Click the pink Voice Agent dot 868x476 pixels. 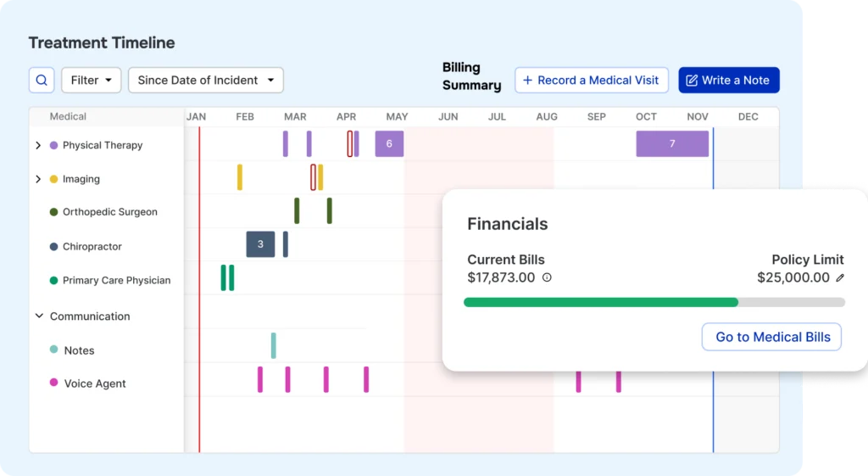[54, 384]
